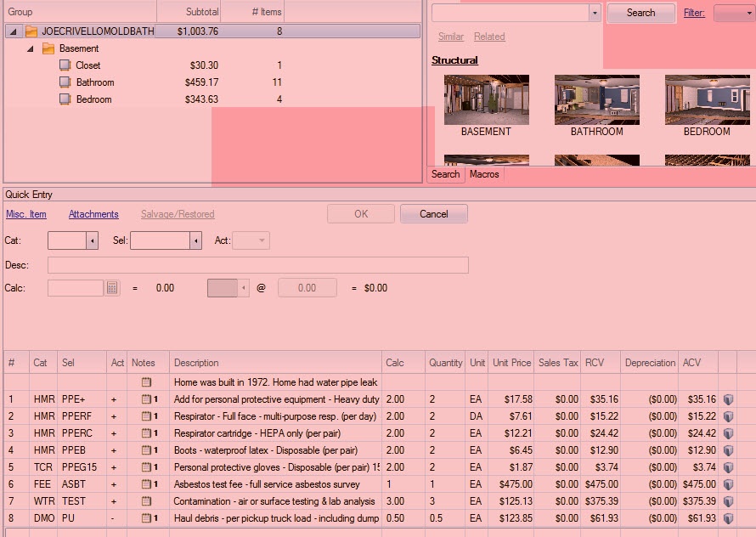
Task: Open the note on the 'Home was built in 1972' row
Action: 146,382
